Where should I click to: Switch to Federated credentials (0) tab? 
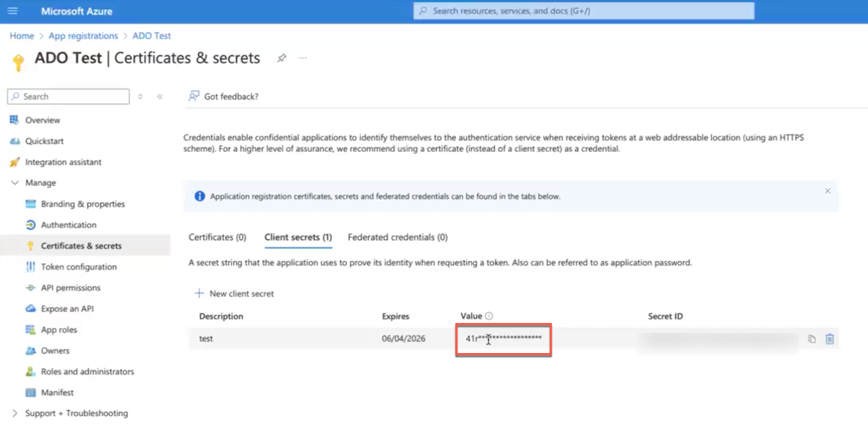pyautogui.click(x=397, y=238)
